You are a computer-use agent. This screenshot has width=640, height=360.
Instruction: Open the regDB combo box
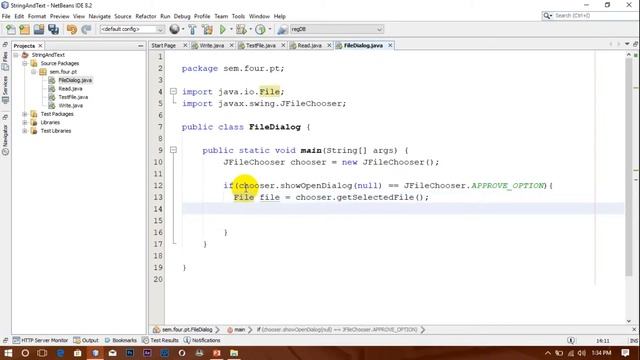point(337,29)
